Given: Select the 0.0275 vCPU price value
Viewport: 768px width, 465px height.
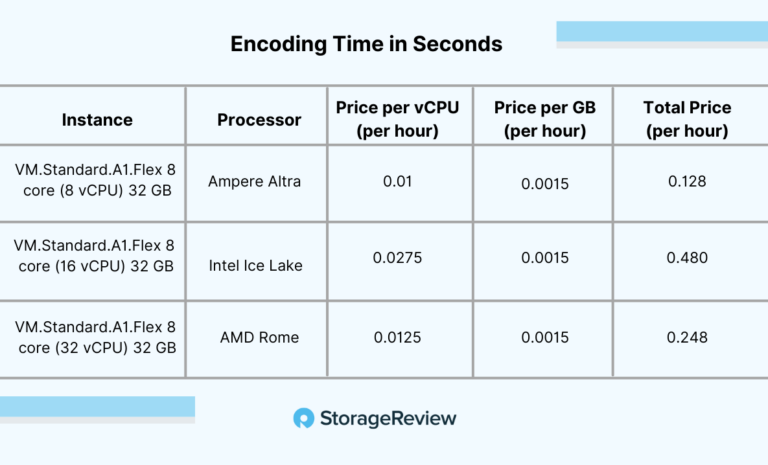Looking at the screenshot, I should [x=397, y=258].
